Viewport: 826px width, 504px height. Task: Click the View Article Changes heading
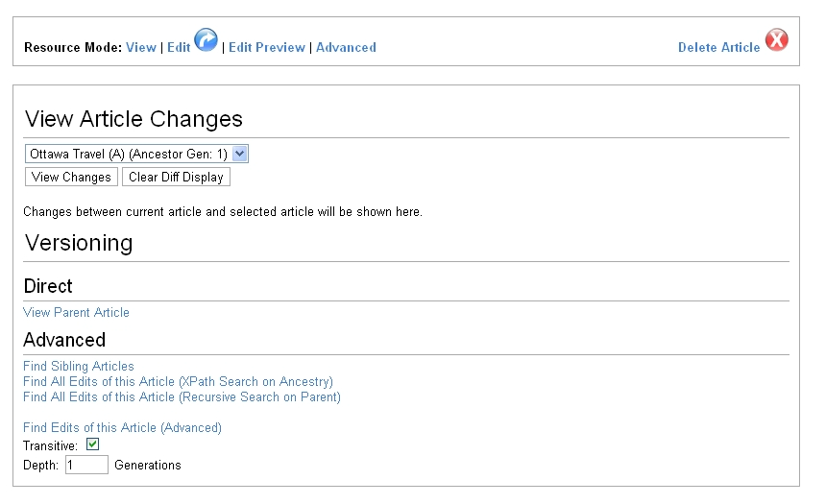click(x=134, y=119)
